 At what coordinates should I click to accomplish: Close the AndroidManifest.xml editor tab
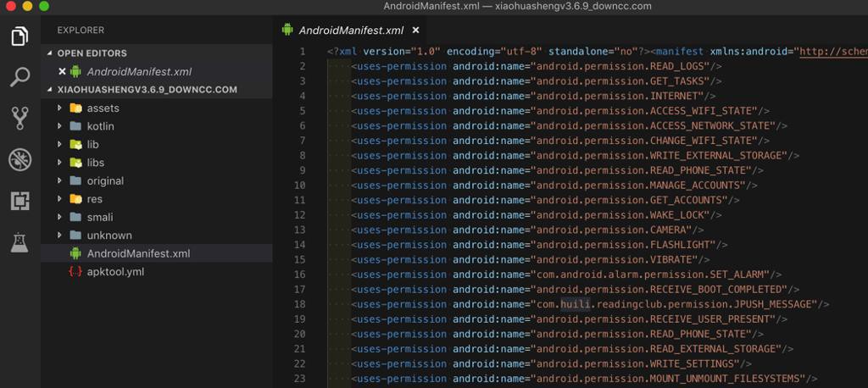tap(415, 30)
